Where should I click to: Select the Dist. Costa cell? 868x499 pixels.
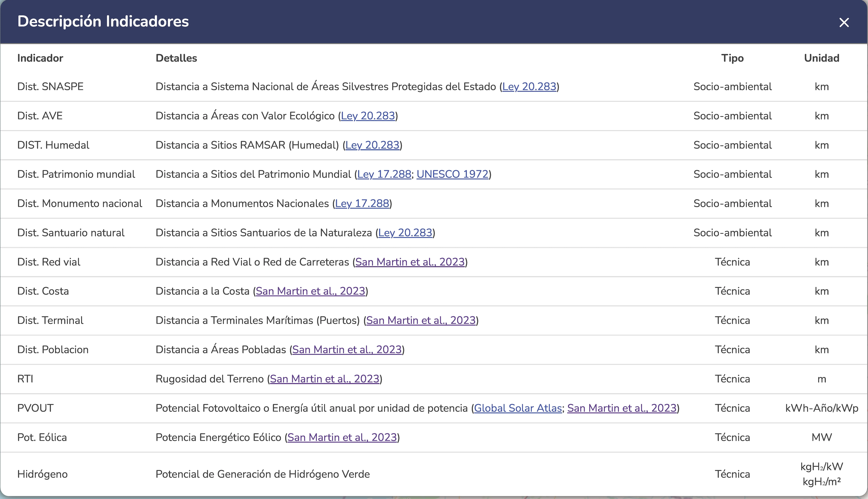[43, 291]
